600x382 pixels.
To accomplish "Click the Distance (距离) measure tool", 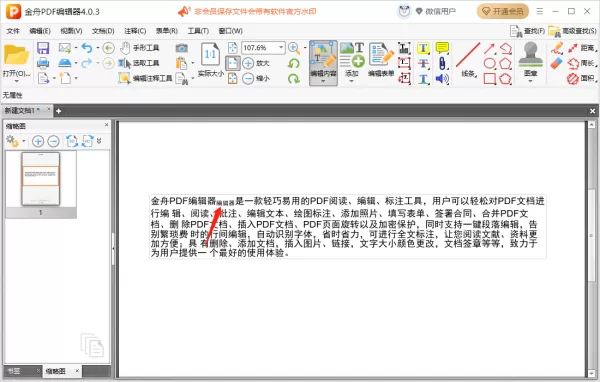I will pyautogui.click(x=582, y=48).
